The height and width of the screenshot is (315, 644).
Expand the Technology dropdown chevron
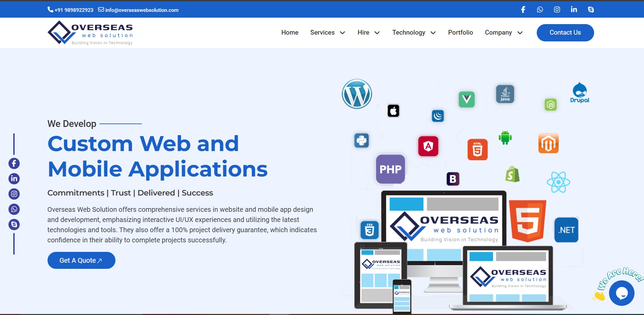(x=433, y=33)
